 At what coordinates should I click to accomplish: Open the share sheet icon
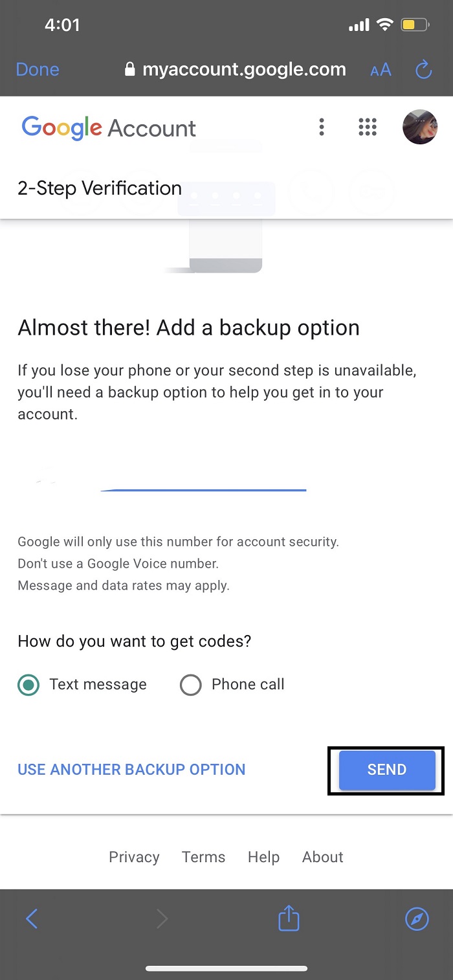[x=289, y=917]
